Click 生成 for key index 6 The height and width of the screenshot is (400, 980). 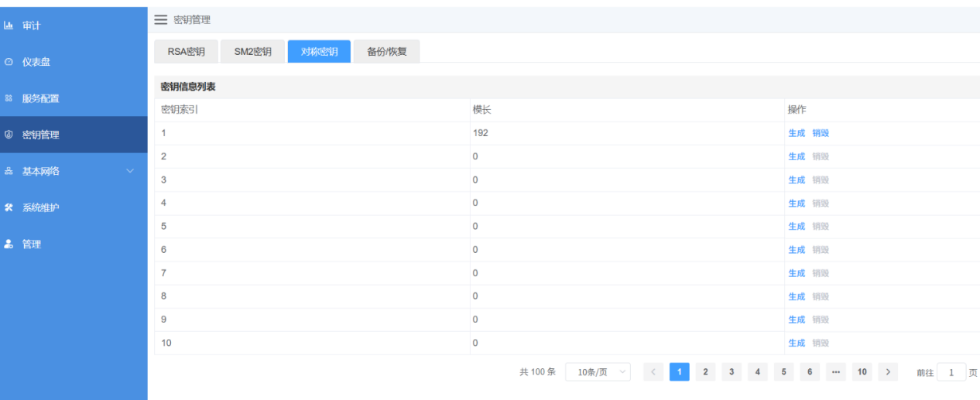tap(797, 249)
